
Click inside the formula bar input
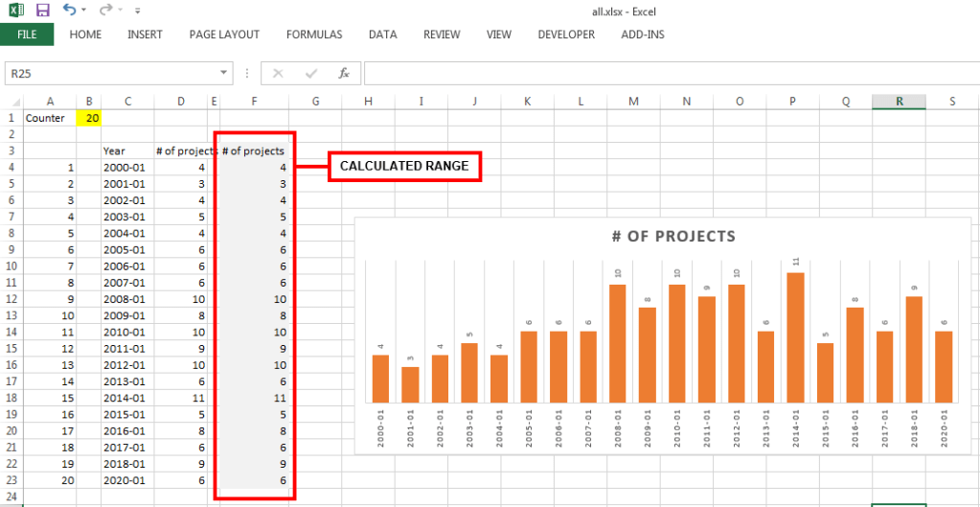click(x=672, y=74)
